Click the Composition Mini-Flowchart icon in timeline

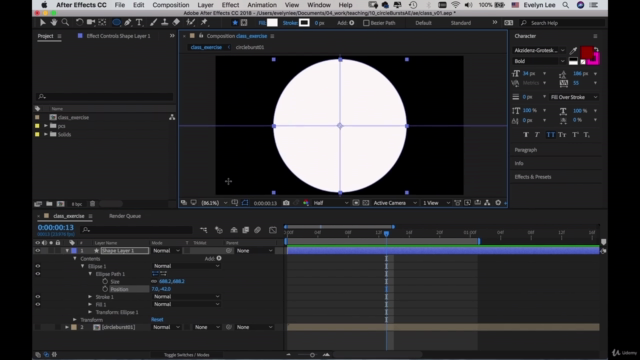tap(203, 230)
